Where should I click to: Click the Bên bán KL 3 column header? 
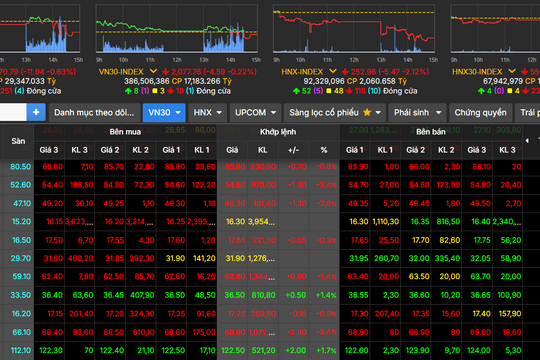508,150
